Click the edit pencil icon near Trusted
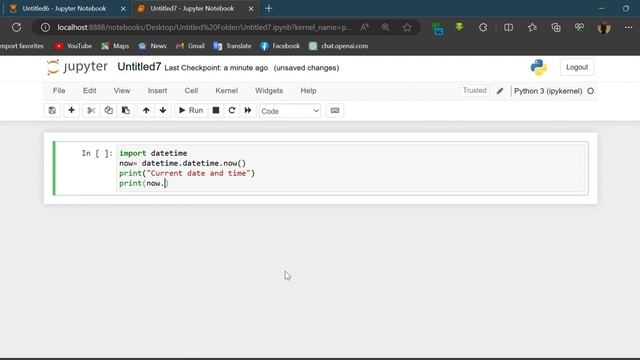Screen dimensions: 640x360 tap(500, 91)
